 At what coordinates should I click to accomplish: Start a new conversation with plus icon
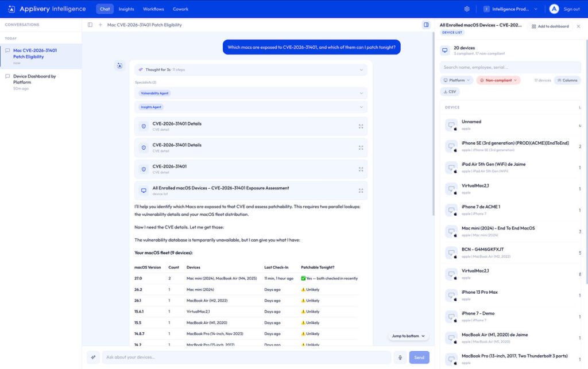(x=100, y=25)
